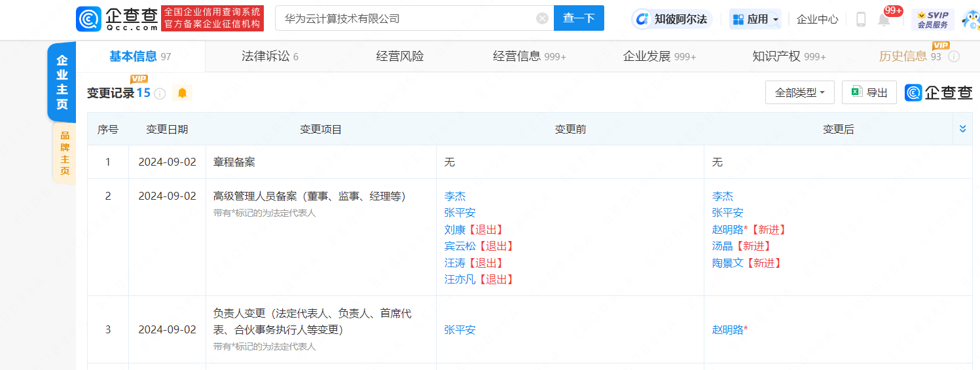Viewport: 980px width, 370px height.
Task: Open 张平安 in row 2 变更前 column
Action: 460,213
